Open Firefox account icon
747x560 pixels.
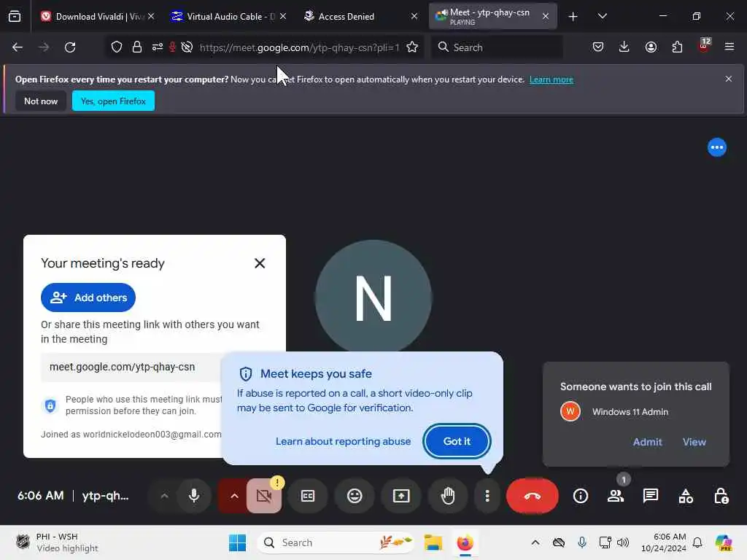click(x=651, y=47)
